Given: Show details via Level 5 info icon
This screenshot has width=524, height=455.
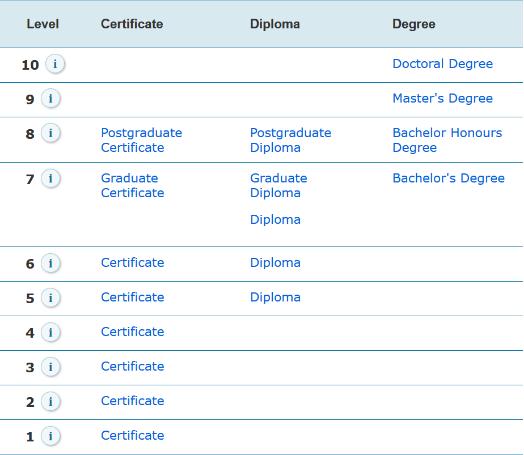Looking at the screenshot, I should pos(51,297).
